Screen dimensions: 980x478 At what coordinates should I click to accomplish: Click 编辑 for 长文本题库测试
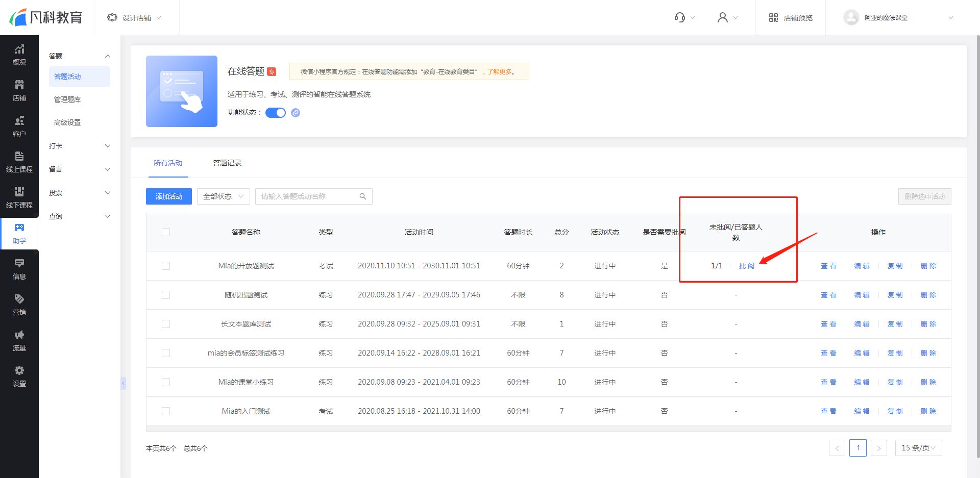[862, 324]
